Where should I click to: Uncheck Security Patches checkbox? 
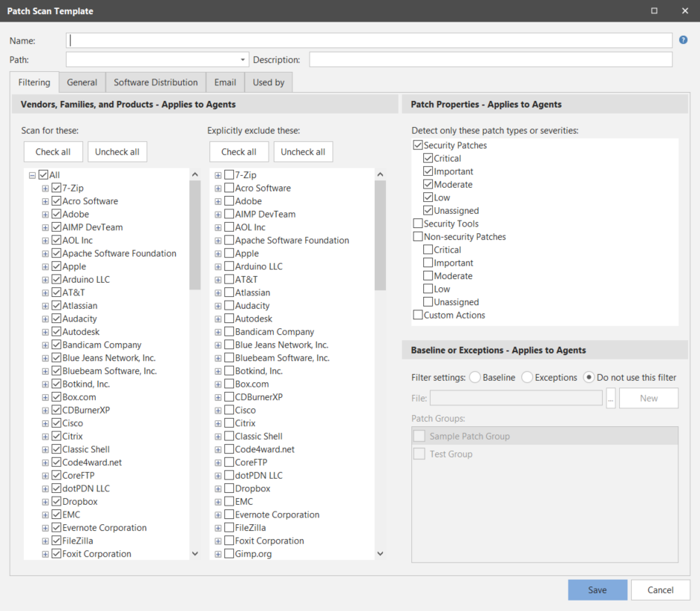click(418, 146)
